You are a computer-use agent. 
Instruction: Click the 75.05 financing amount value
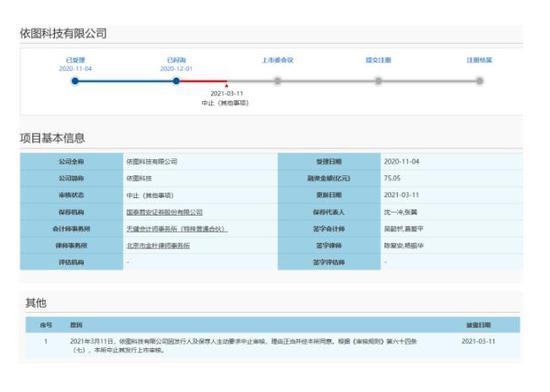click(392, 178)
